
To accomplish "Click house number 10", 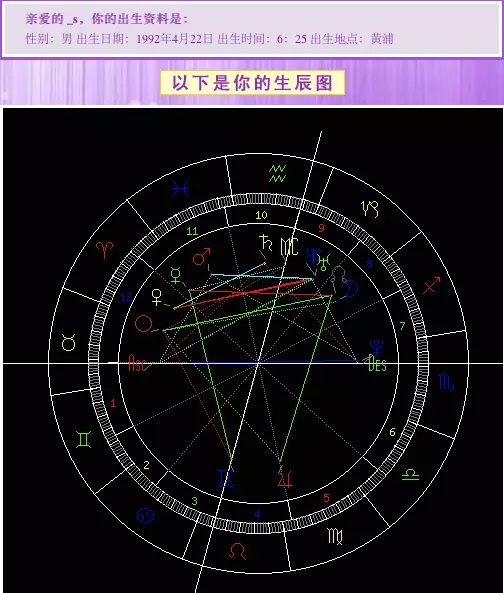I will pos(261,215).
